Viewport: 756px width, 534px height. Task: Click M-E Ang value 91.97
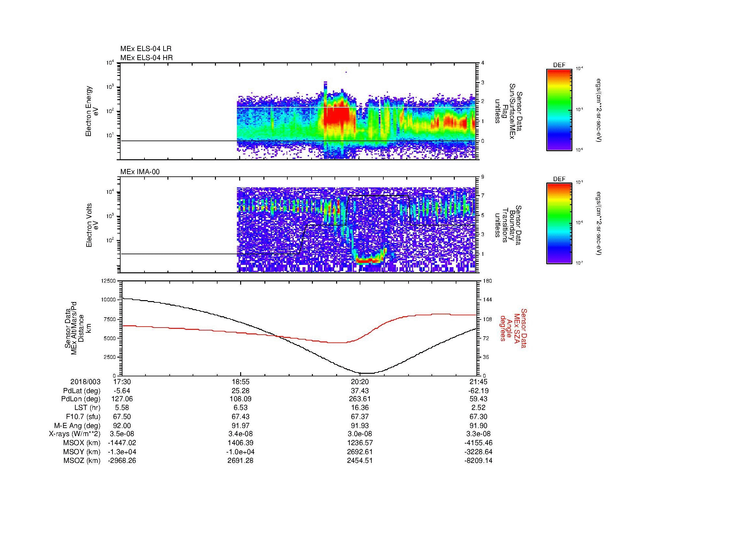241,426
